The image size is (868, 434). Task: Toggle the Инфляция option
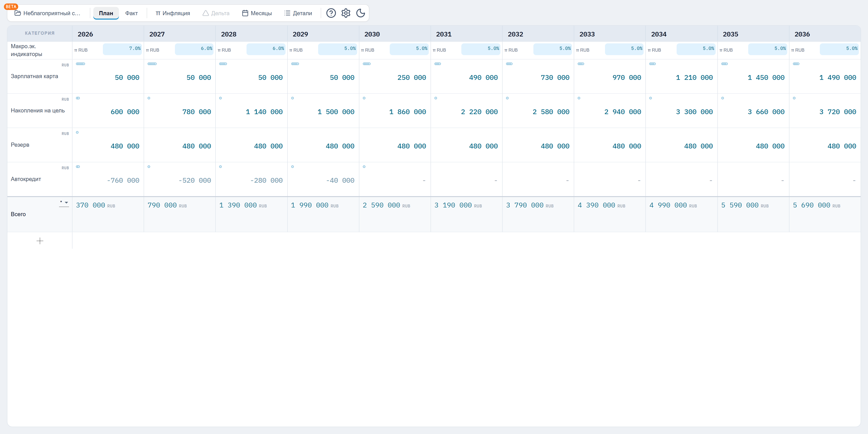(173, 13)
